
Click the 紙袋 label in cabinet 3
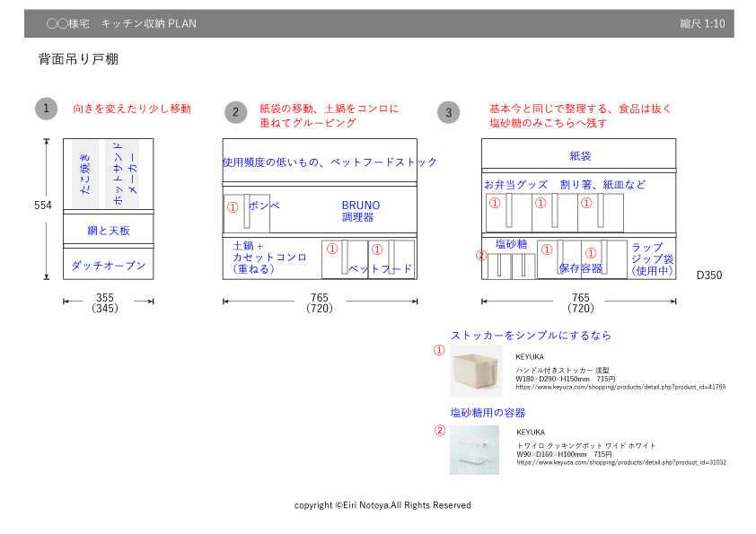click(580, 156)
